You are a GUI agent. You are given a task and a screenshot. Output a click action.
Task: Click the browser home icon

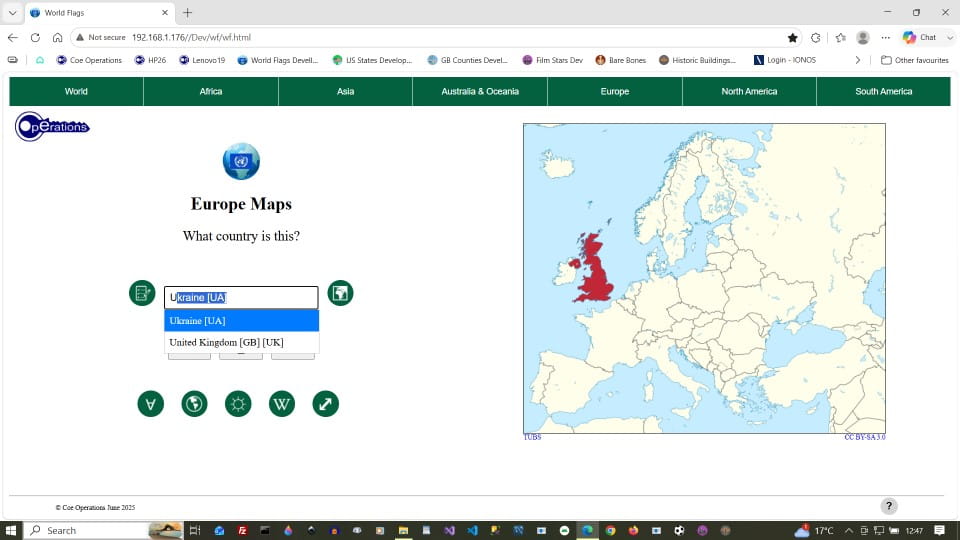(58, 37)
